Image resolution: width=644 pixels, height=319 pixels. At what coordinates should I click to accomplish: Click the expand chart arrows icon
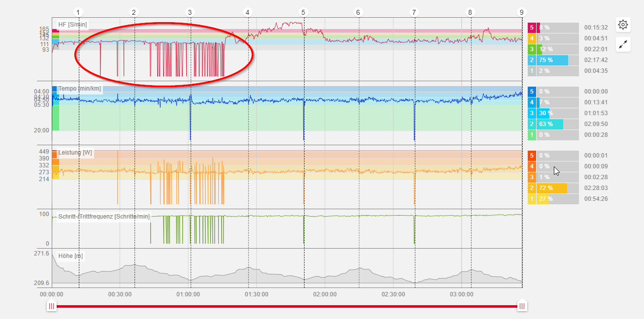623,45
